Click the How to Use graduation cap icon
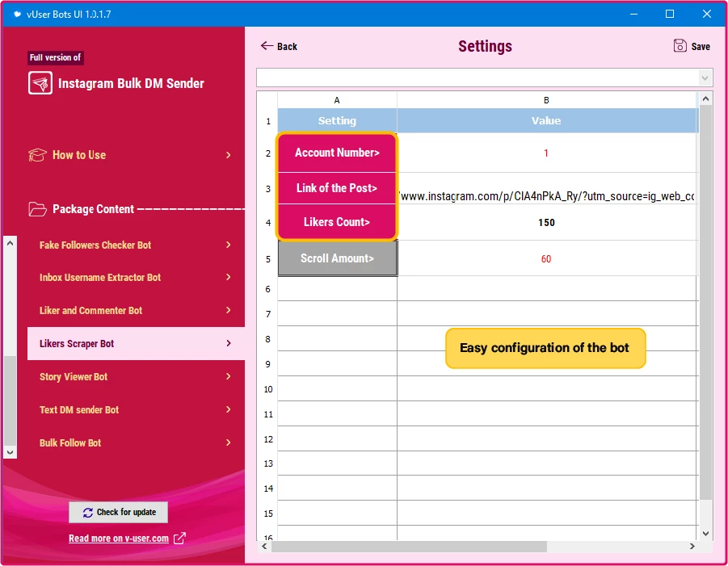 pyautogui.click(x=37, y=155)
